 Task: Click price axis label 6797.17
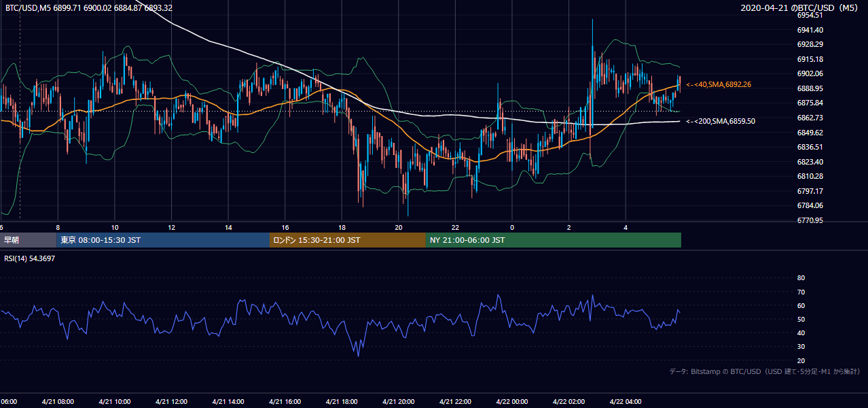pos(810,191)
